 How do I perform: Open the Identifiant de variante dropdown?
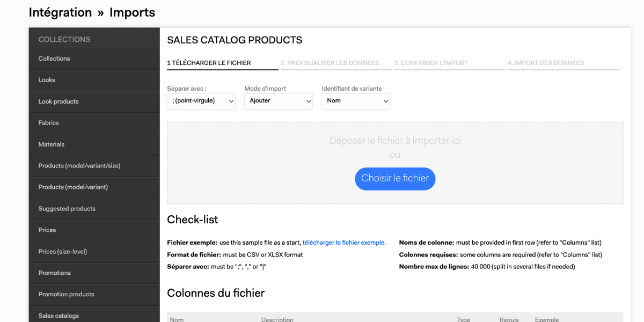pyautogui.click(x=356, y=101)
